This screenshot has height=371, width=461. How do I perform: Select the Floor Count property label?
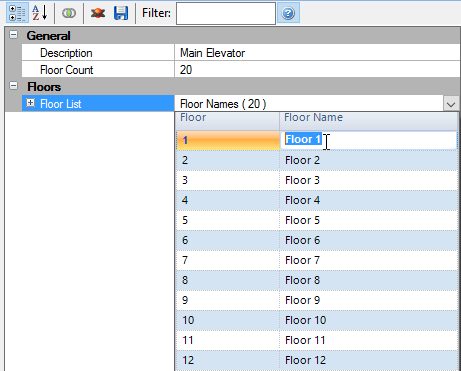pos(98,70)
